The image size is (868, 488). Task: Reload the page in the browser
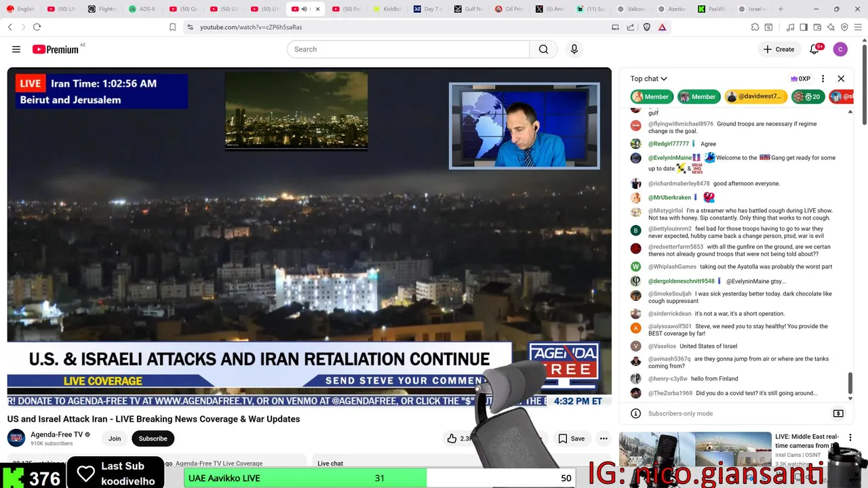37,27
